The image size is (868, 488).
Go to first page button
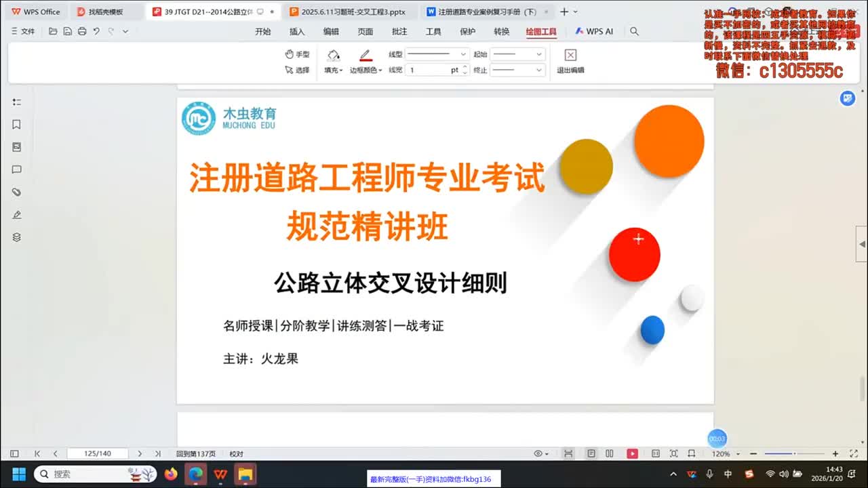pos(37,453)
